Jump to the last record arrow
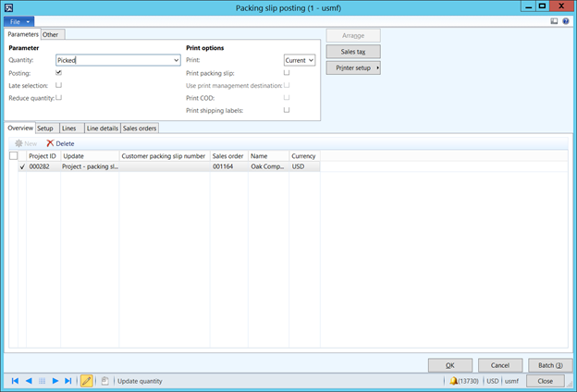577x392 pixels. [68, 380]
